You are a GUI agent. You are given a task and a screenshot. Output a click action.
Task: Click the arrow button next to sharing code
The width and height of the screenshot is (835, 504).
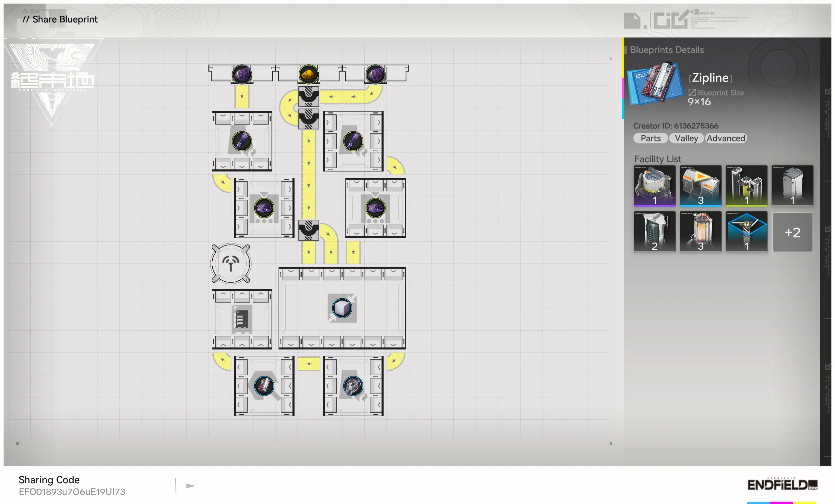(x=190, y=486)
